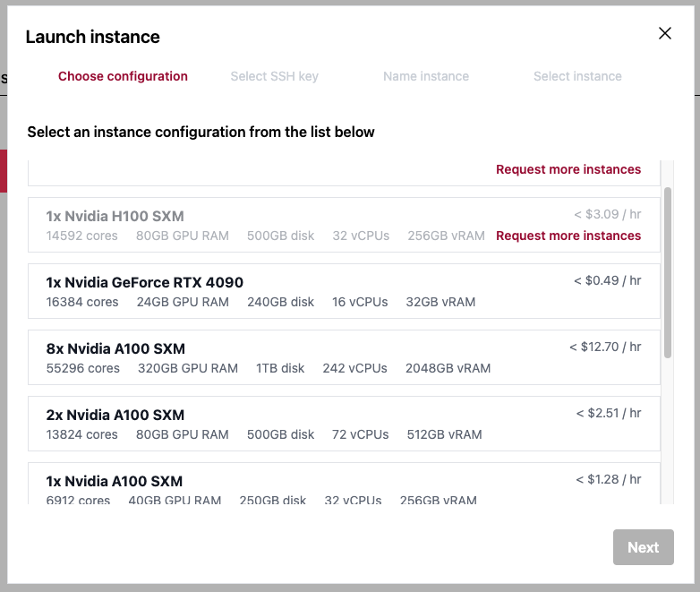The width and height of the screenshot is (700, 592).
Task: Click the greyed-out 1x Nvidia H100 SXM row
Action: (269, 225)
